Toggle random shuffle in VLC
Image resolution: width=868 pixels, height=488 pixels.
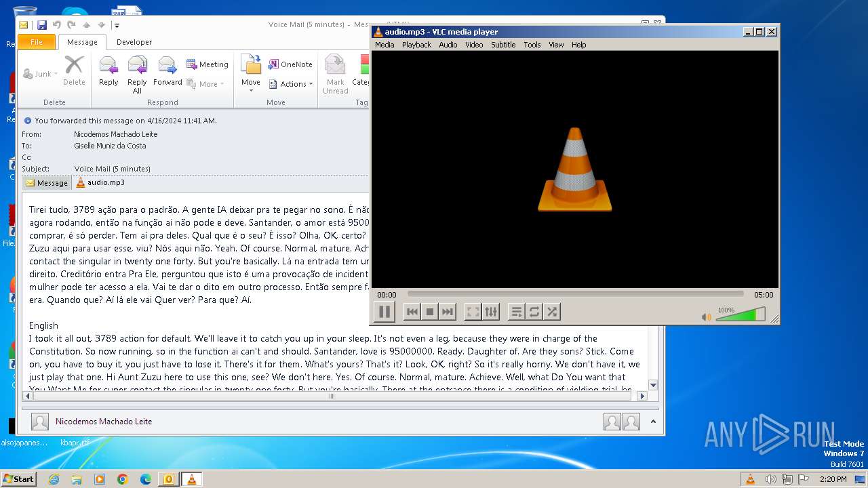pos(552,312)
